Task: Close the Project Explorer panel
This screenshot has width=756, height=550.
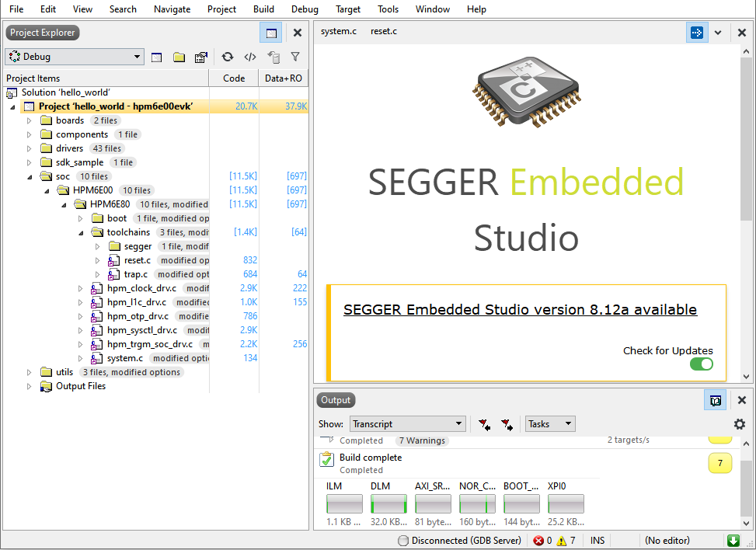Action: [x=298, y=33]
